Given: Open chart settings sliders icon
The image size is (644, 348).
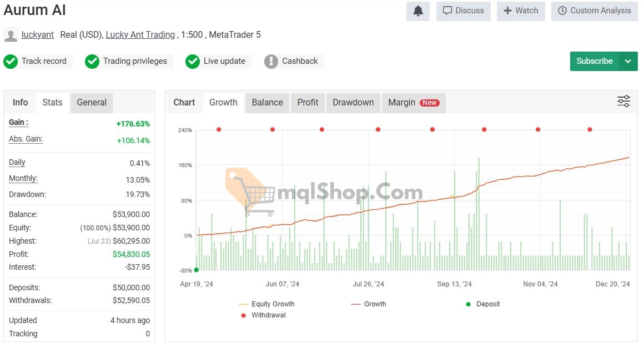Looking at the screenshot, I should coord(623,101).
